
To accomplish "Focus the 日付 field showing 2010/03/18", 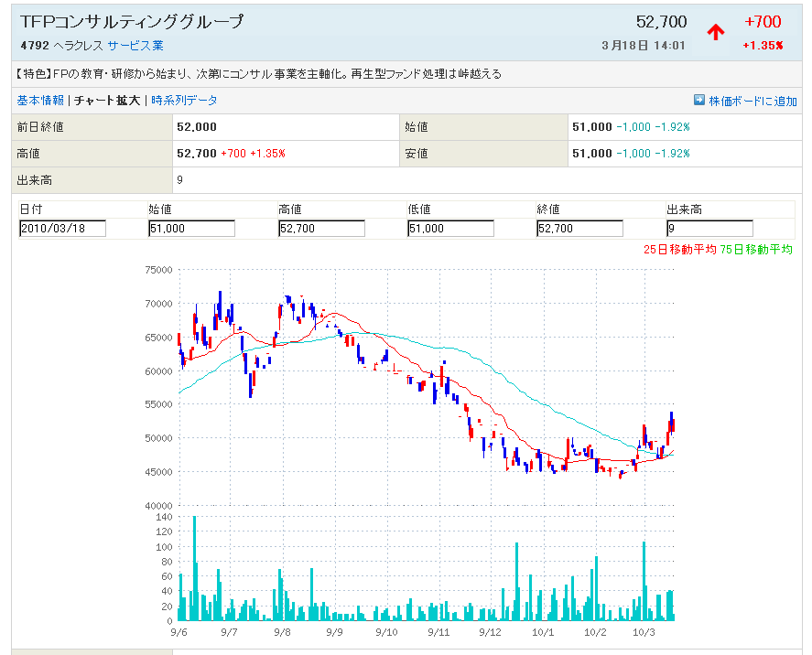I will [62, 229].
